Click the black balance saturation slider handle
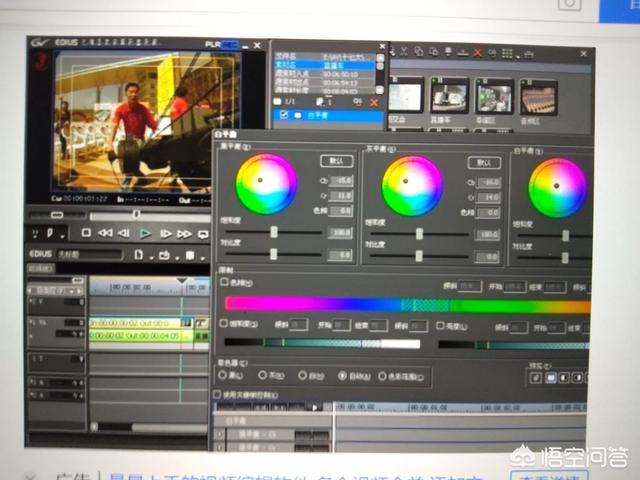The height and width of the screenshot is (480, 640). click(x=274, y=232)
